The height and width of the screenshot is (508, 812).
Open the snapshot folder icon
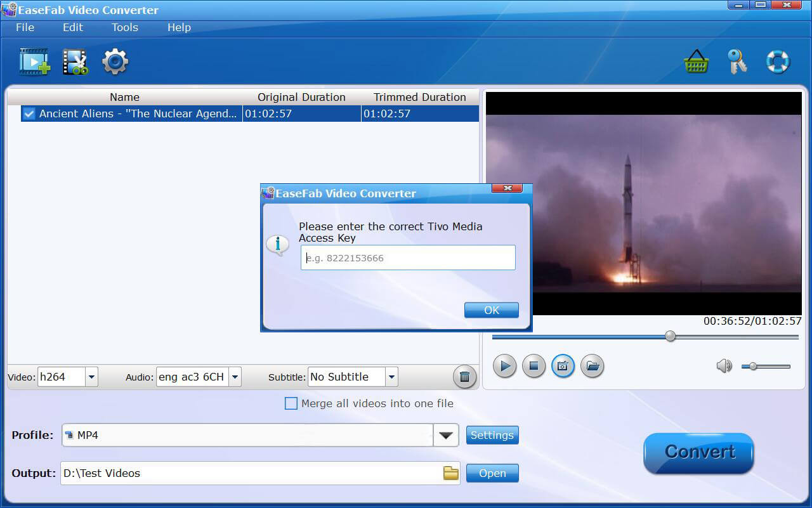[592, 366]
